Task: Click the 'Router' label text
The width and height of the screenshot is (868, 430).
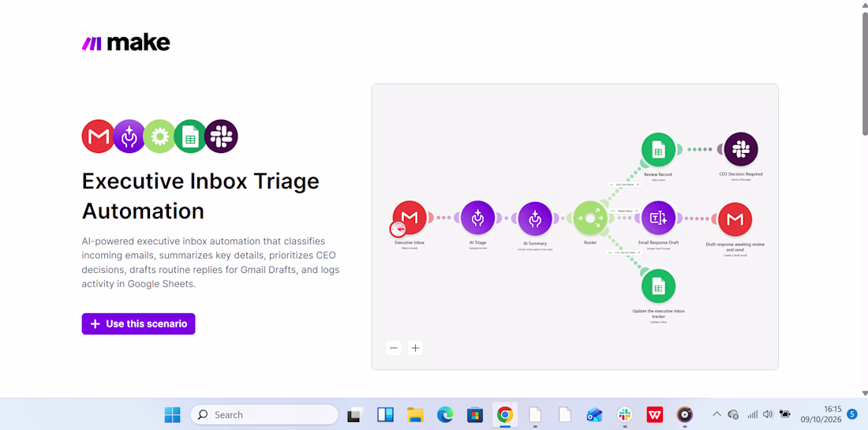Action: coord(590,242)
